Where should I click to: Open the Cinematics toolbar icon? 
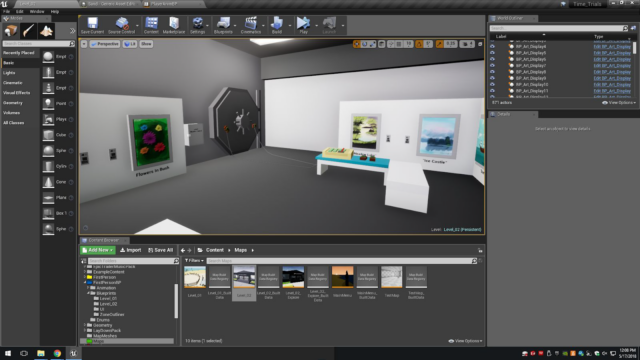(251, 25)
